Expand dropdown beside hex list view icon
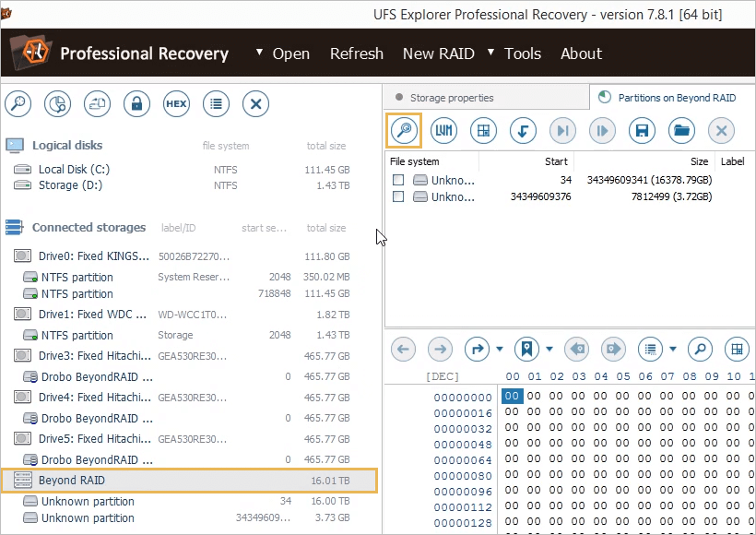Screen dimensions: 756x535 pyautogui.click(x=673, y=349)
